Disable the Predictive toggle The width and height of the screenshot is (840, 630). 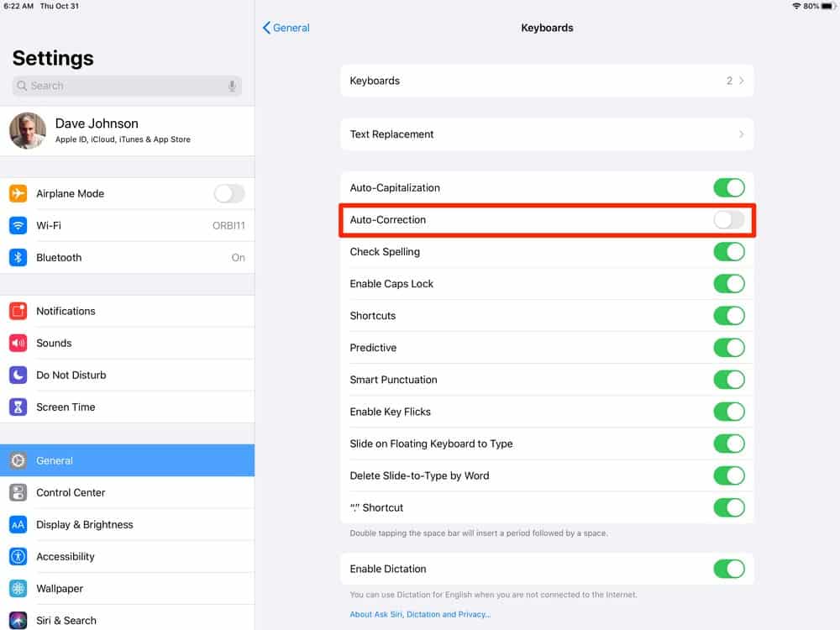pyautogui.click(x=728, y=348)
